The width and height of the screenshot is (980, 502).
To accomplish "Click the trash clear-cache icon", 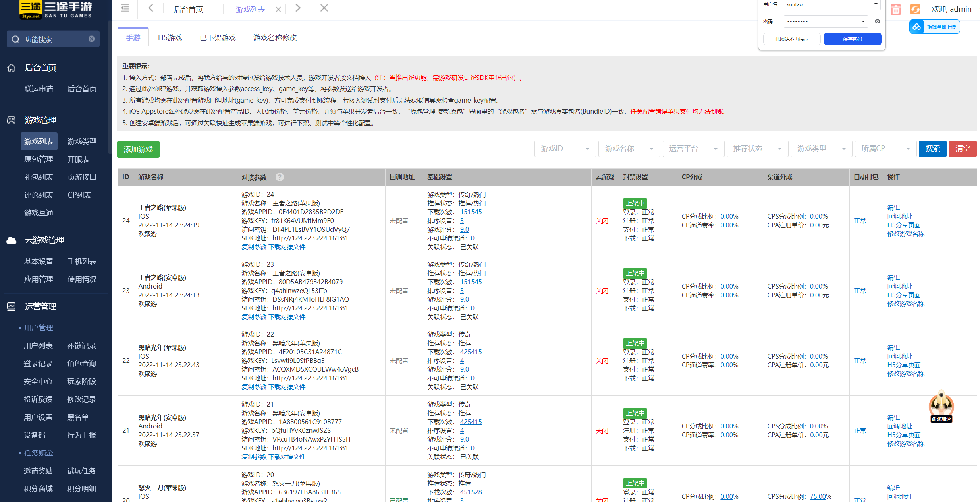I will (895, 10).
